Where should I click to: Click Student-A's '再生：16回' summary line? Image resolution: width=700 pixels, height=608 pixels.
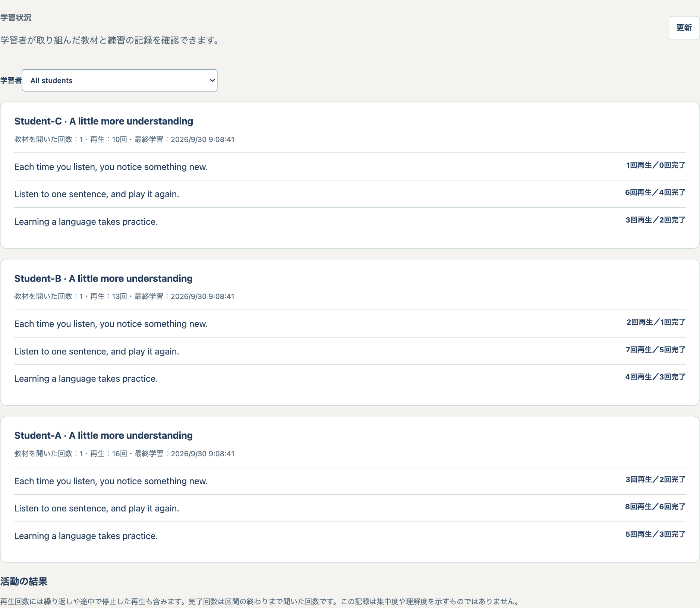(x=124, y=454)
